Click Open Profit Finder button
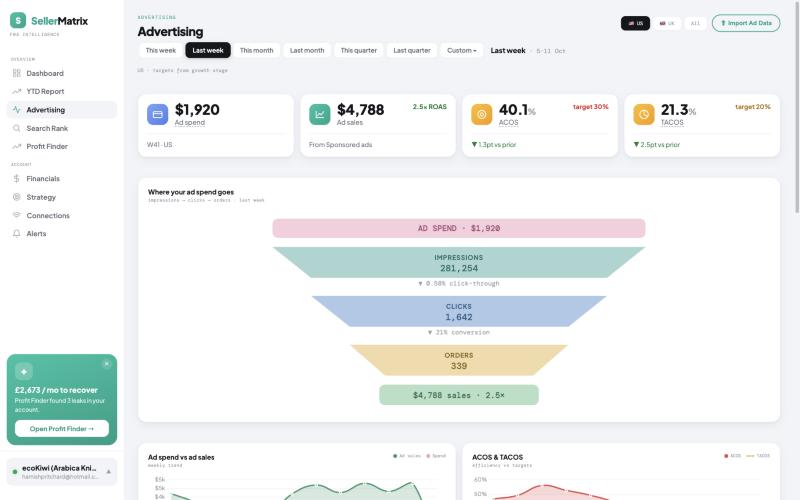This screenshot has width=800, height=500. [x=62, y=429]
